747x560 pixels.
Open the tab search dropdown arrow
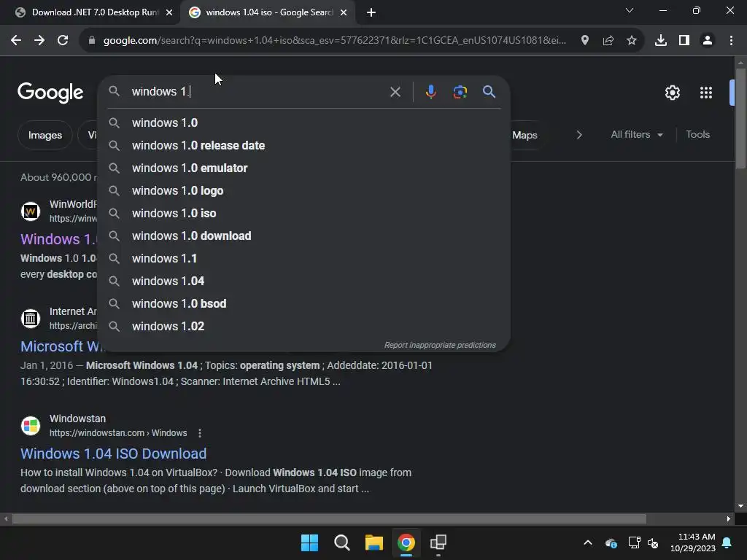tap(630, 10)
